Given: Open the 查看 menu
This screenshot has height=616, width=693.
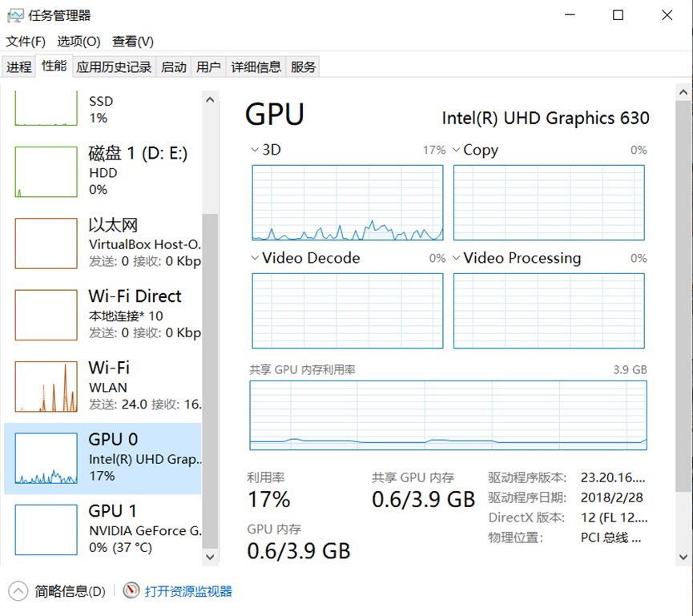Looking at the screenshot, I should (x=131, y=41).
